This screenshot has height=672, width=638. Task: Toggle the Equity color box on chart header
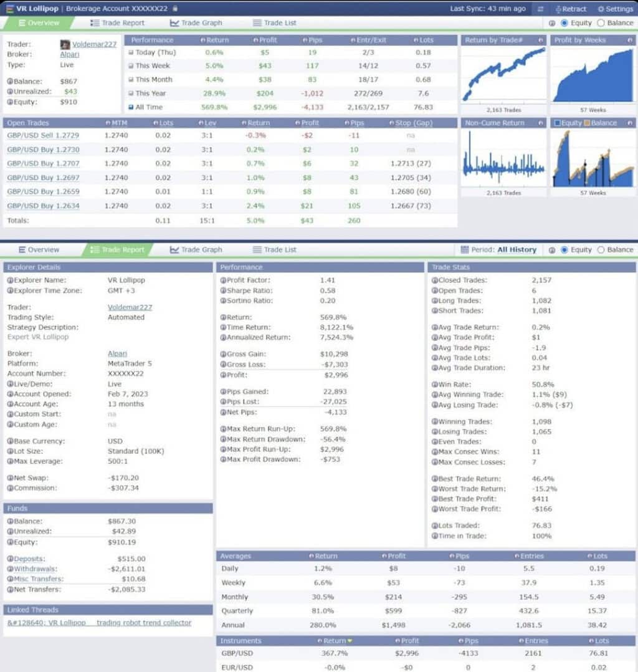(x=557, y=123)
